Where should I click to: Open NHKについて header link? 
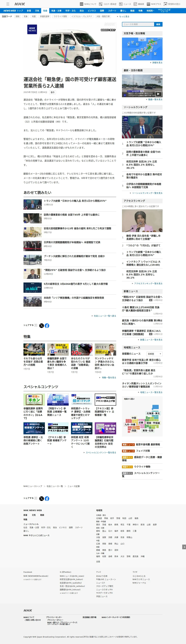(88, 4)
